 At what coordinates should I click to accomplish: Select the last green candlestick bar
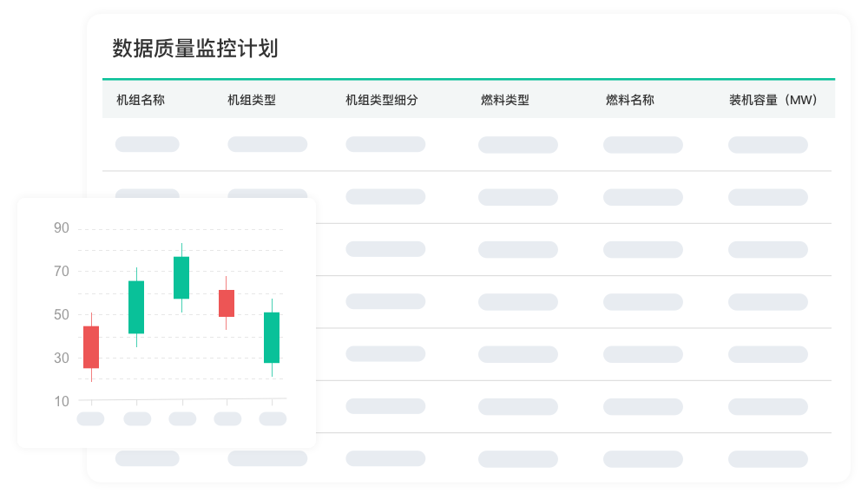272,338
